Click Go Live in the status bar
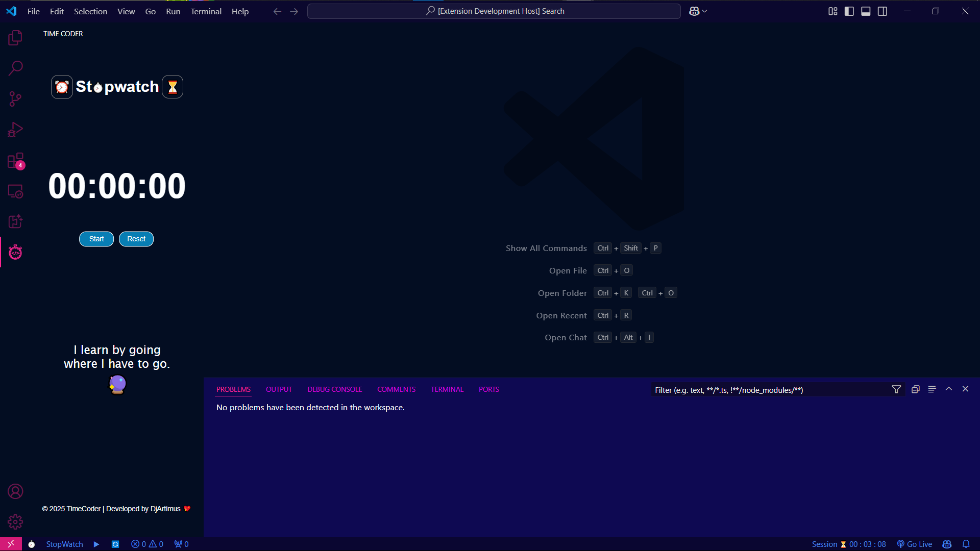 click(914, 544)
